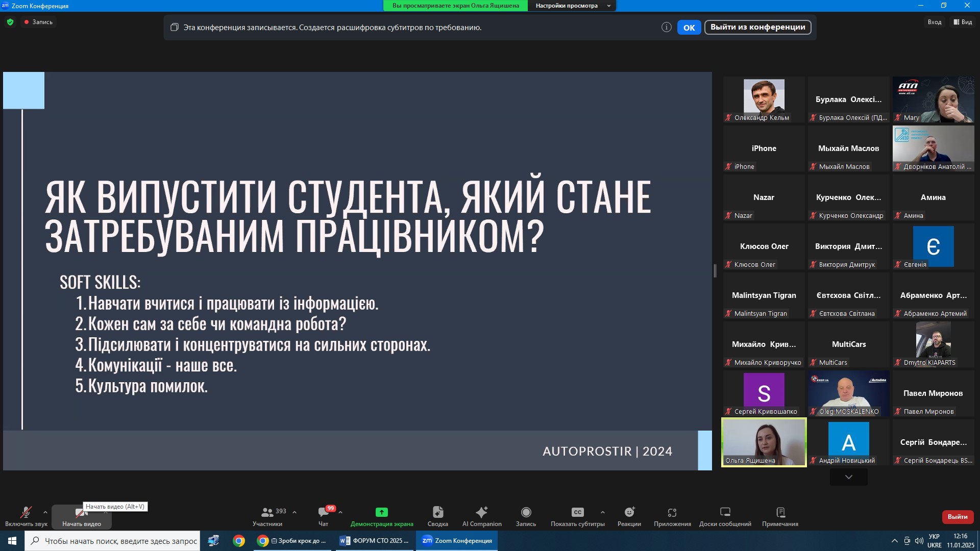Toggle Показать субтитры captions
Screen dimensions: 980x551
click(577, 516)
